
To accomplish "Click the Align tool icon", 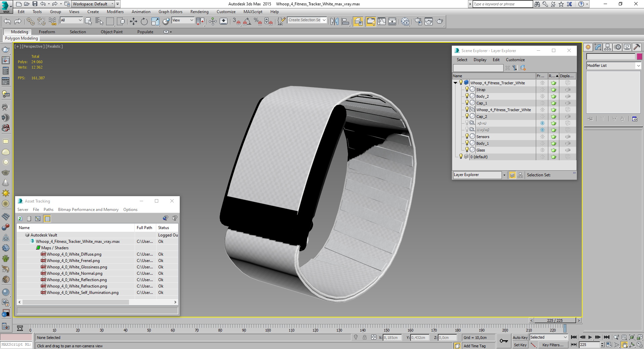I will 345,21.
